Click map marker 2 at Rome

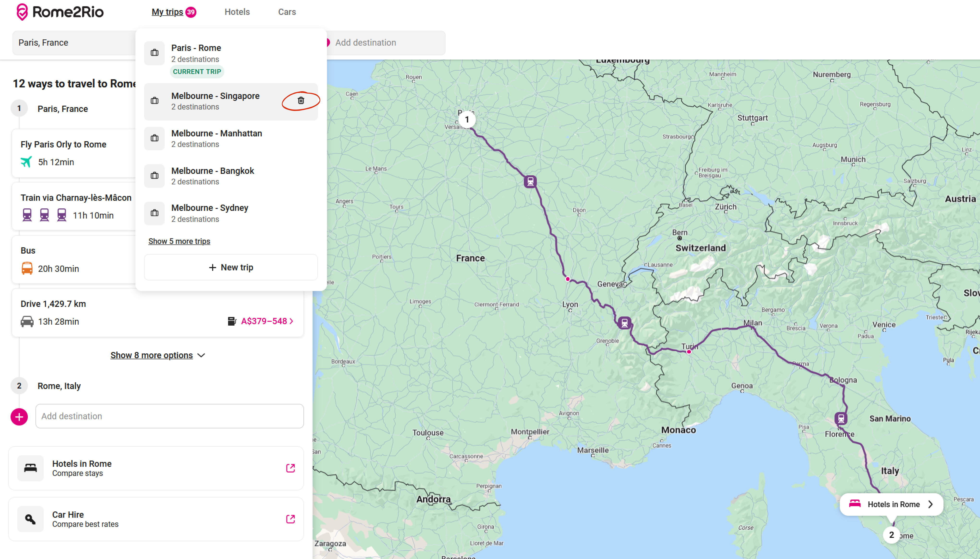[x=892, y=535]
